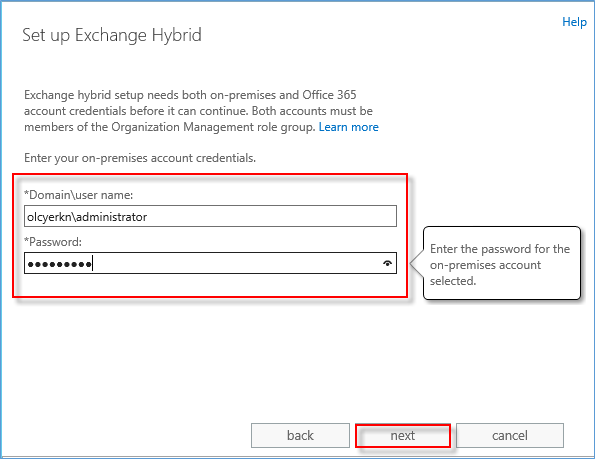The height and width of the screenshot is (459, 595).
Task: Focus the Domain\user name input field
Action: pyautogui.click(x=210, y=216)
